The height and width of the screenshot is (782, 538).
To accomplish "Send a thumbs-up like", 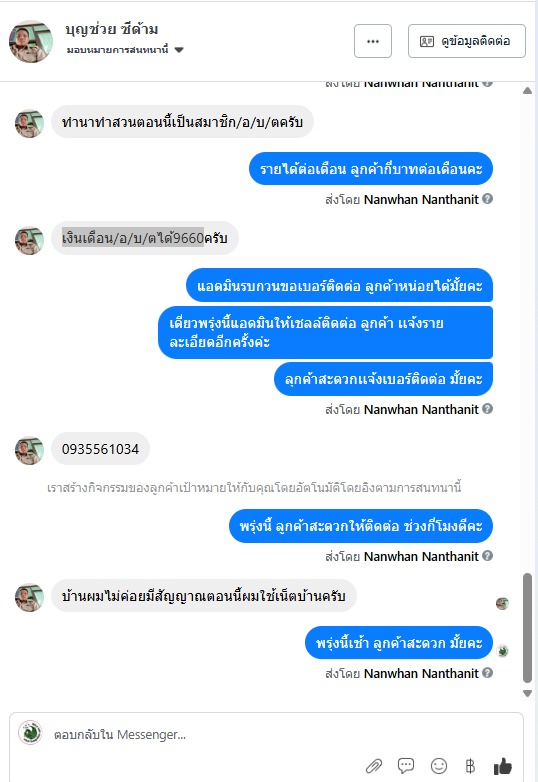I will [x=503, y=766].
